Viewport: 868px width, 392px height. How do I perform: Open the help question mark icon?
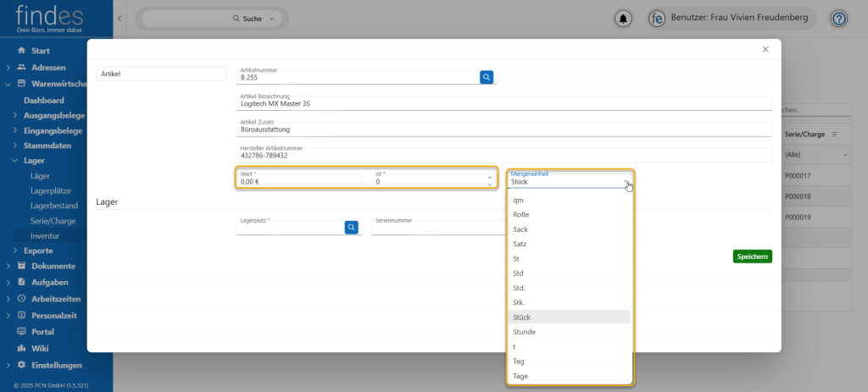point(838,19)
